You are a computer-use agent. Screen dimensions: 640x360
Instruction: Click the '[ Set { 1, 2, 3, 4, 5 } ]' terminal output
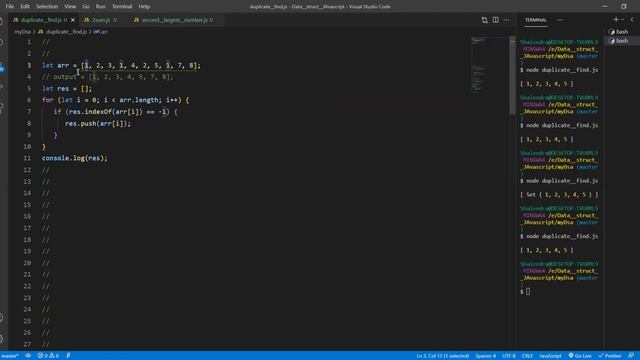click(559, 195)
